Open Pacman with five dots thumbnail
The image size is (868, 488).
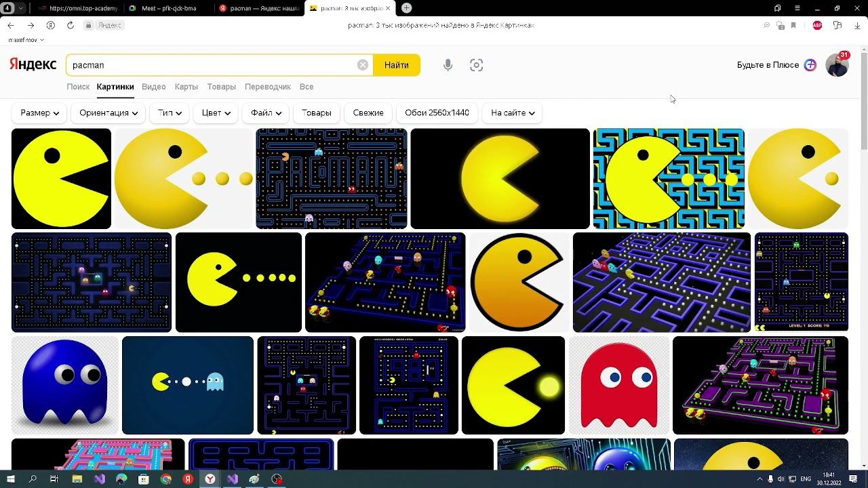tap(238, 282)
